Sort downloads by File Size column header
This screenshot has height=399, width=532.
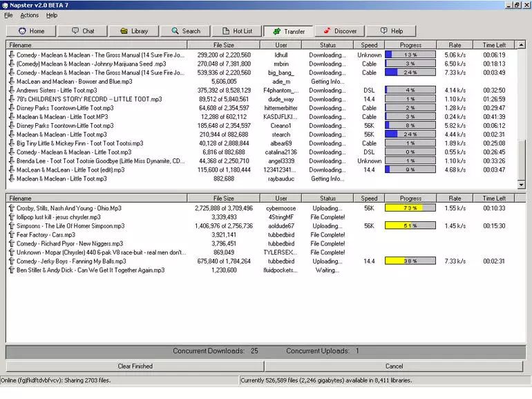click(223, 45)
